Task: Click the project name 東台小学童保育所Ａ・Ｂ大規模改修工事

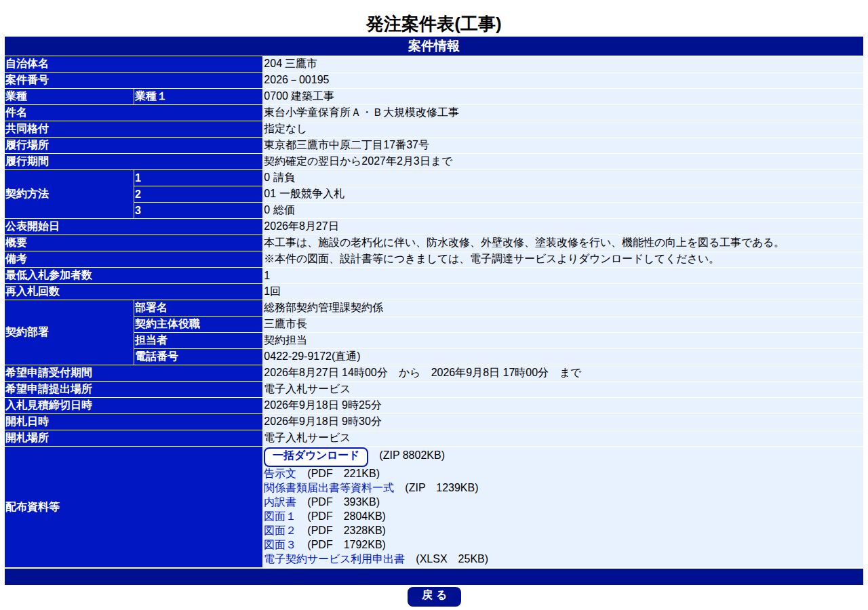Action: [x=361, y=113]
